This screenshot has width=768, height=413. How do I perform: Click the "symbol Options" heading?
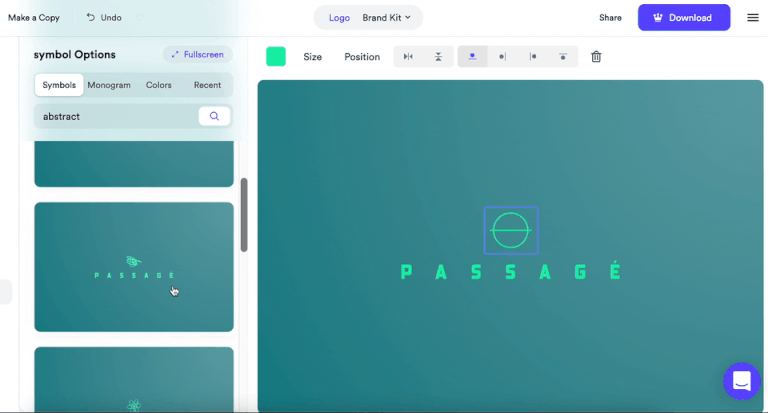74,54
